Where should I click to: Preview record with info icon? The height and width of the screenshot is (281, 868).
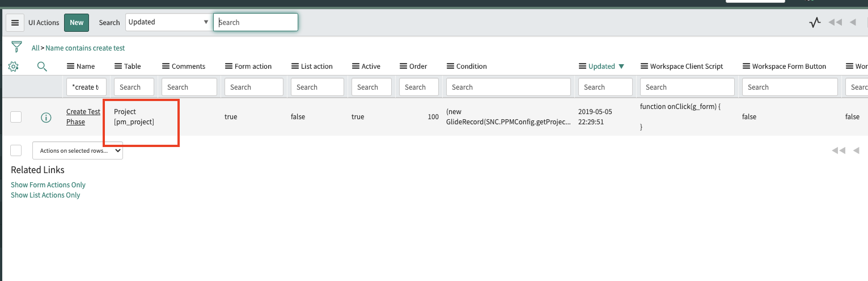point(46,118)
